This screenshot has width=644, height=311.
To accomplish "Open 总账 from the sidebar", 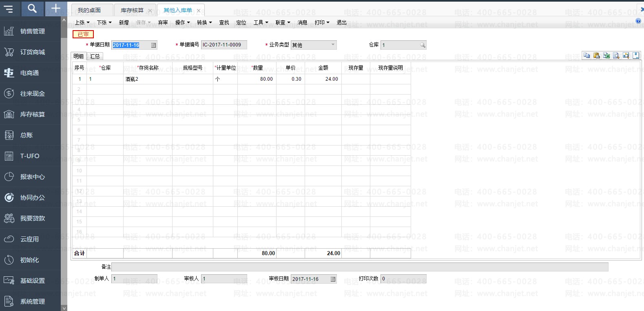I will tap(31, 135).
